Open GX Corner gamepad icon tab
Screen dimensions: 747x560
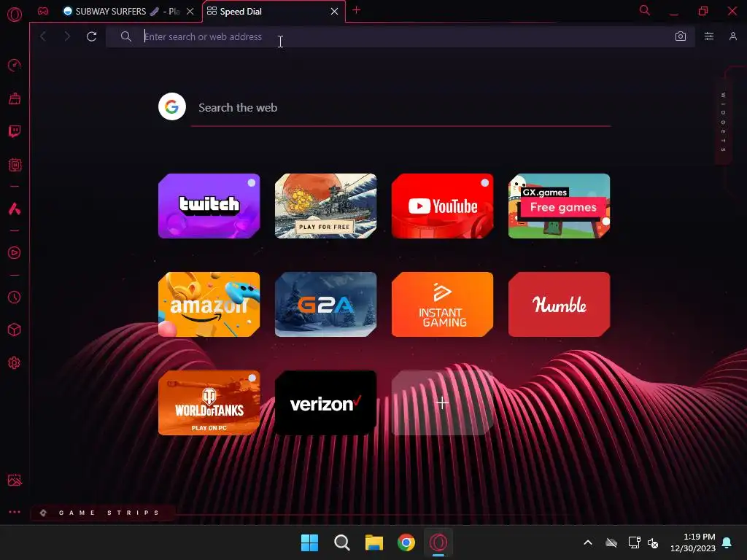pos(43,11)
